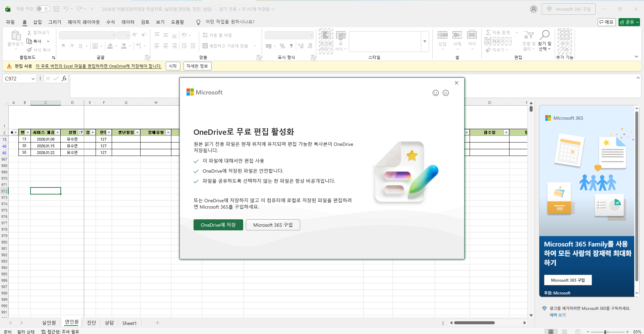The height and width of the screenshot is (334, 644).
Task: Toggle the AutoSave (자동 저장) switch
Action: point(43,9)
